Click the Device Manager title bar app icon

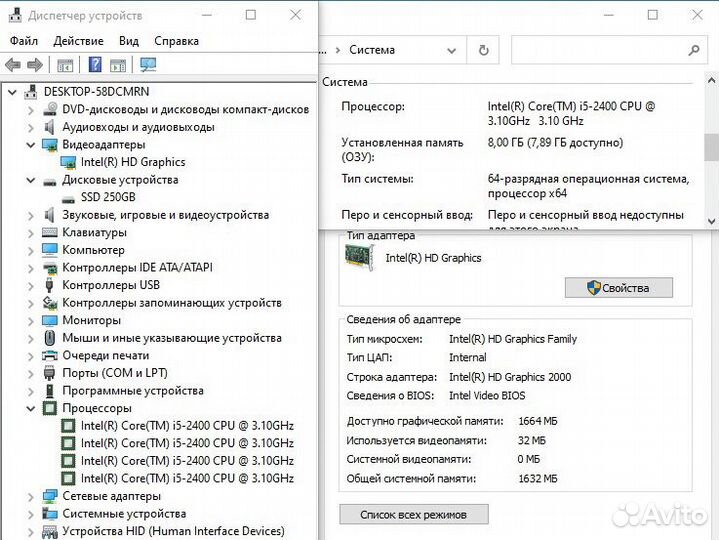(15, 15)
